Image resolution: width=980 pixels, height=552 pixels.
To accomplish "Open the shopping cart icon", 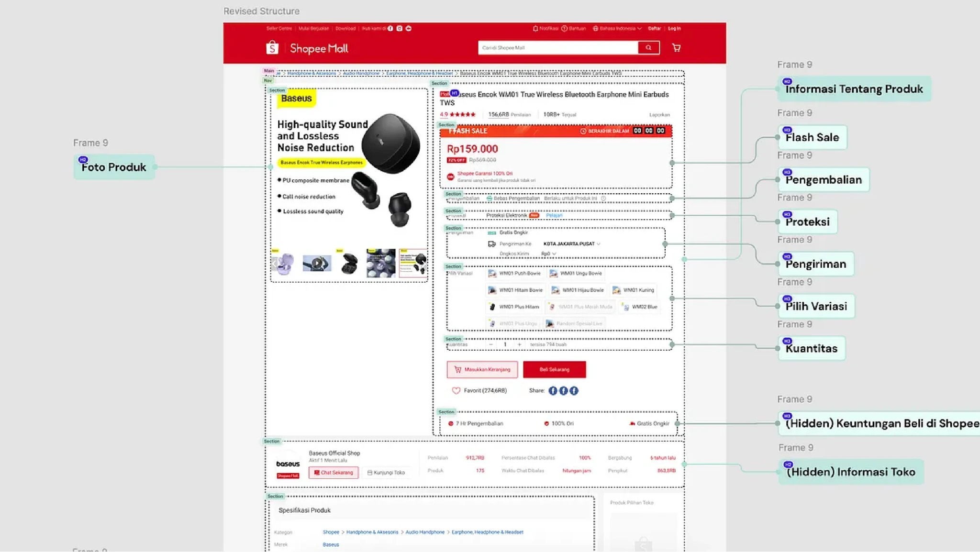I will pyautogui.click(x=676, y=47).
